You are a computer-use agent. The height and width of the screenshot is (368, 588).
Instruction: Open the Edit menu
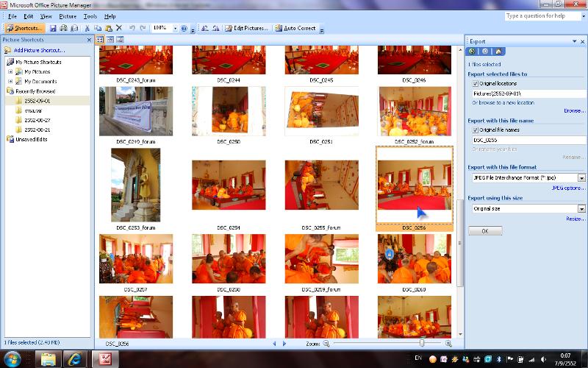click(x=29, y=16)
